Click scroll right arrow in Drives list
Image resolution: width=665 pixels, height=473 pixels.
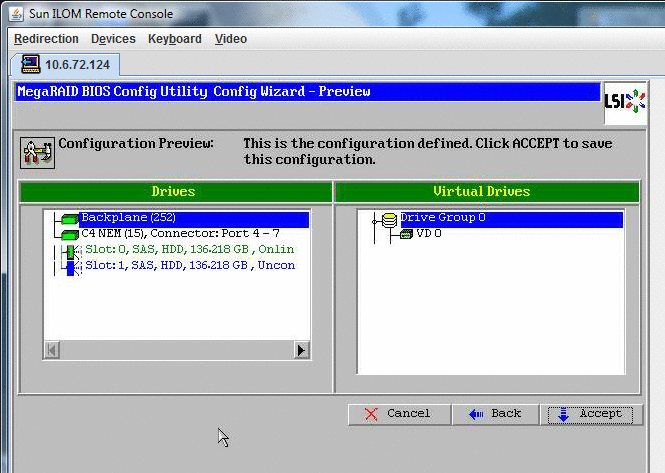(301, 350)
